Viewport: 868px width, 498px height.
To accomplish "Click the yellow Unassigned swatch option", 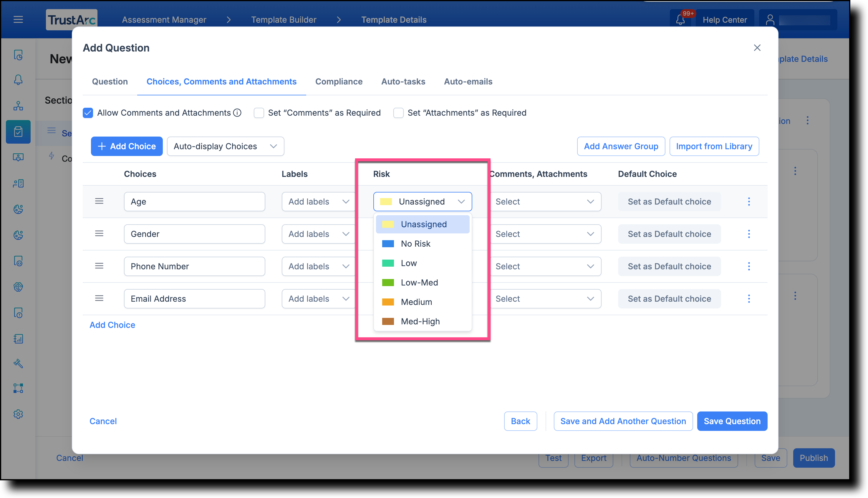I will pos(423,224).
